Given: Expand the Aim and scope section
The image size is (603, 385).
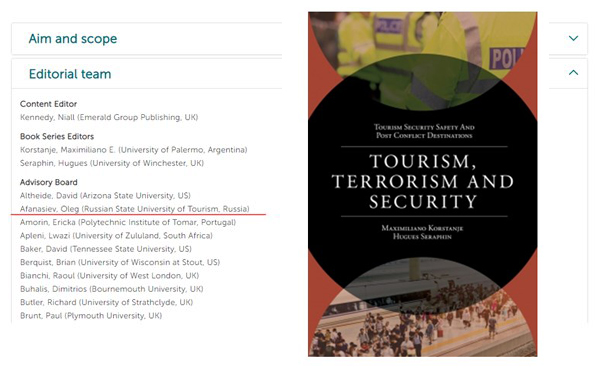Looking at the screenshot, I should pyautogui.click(x=573, y=38).
